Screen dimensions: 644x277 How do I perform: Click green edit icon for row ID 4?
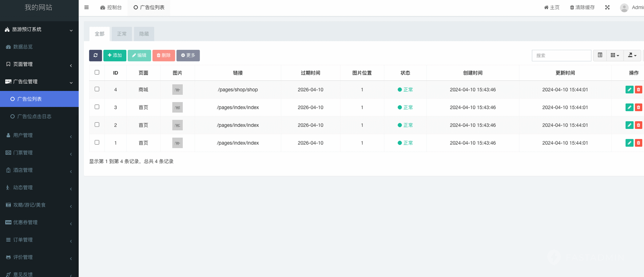(629, 90)
